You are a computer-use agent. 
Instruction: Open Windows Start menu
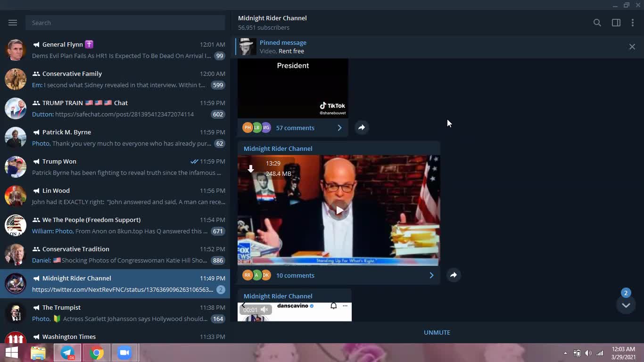12,353
